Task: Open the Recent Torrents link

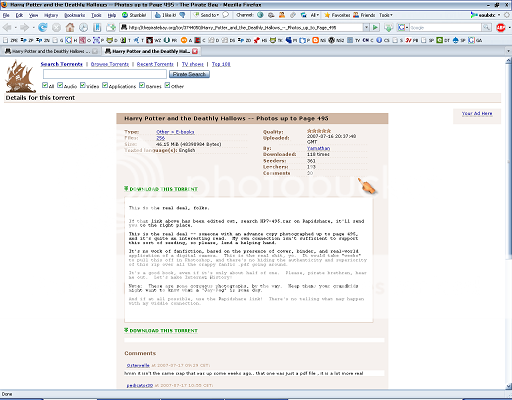Action: pos(155,64)
